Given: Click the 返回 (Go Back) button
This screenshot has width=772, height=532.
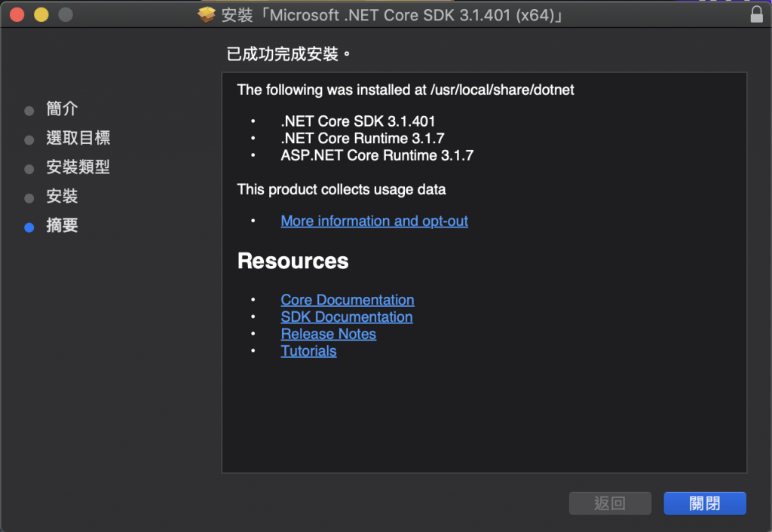Looking at the screenshot, I should 610,503.
